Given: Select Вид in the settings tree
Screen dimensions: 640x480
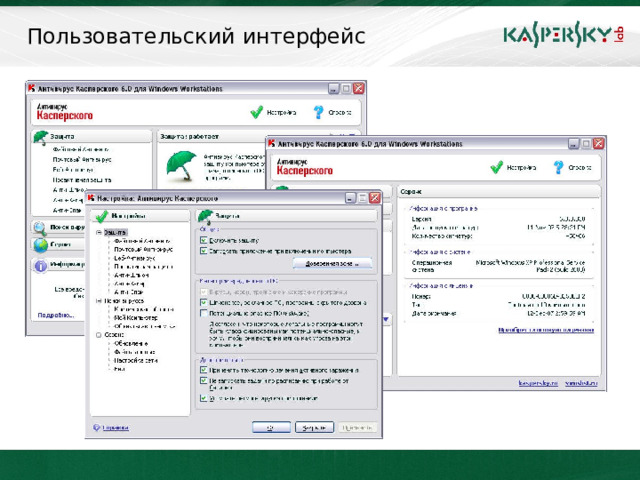Looking at the screenshot, I should (x=119, y=369).
